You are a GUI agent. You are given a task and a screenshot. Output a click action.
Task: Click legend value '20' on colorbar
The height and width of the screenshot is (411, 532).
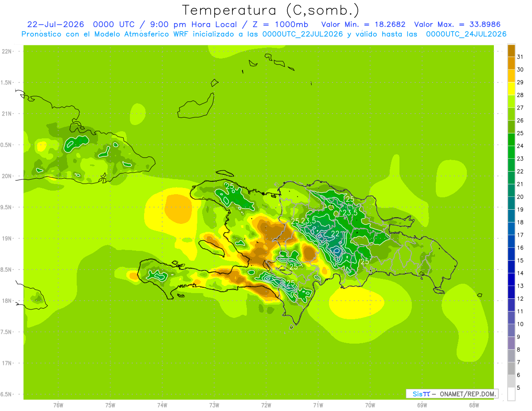click(520, 197)
